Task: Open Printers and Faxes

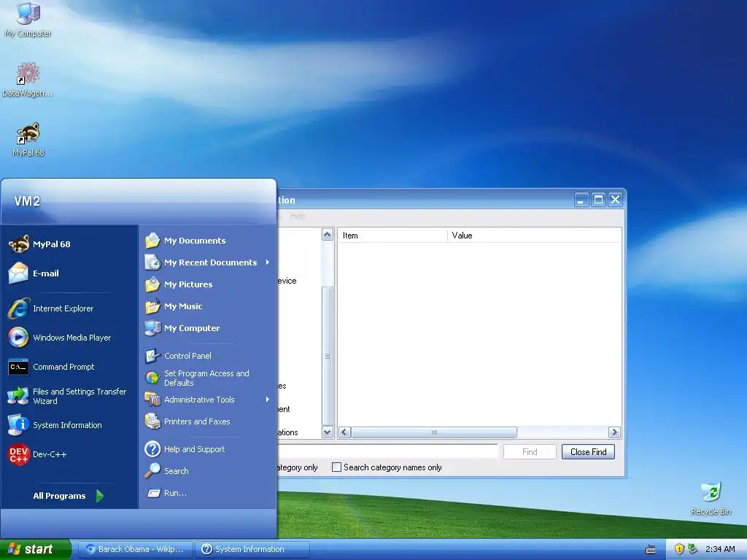Action: click(207, 421)
